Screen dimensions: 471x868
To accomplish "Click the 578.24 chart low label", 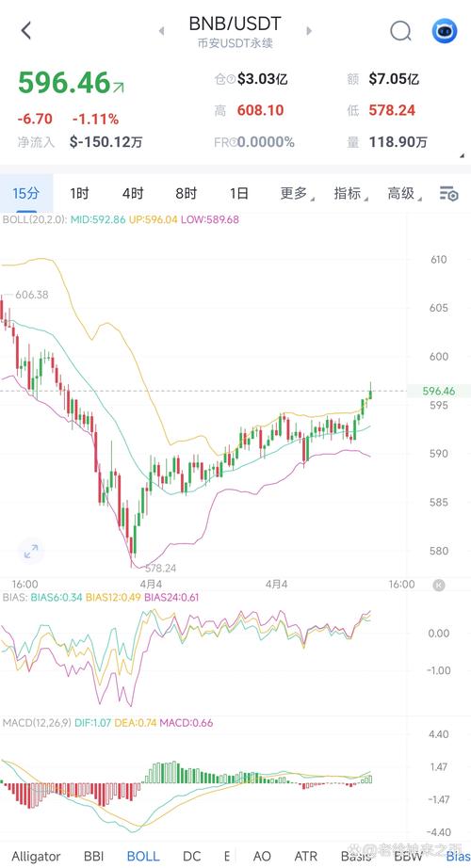I will (x=160, y=569).
